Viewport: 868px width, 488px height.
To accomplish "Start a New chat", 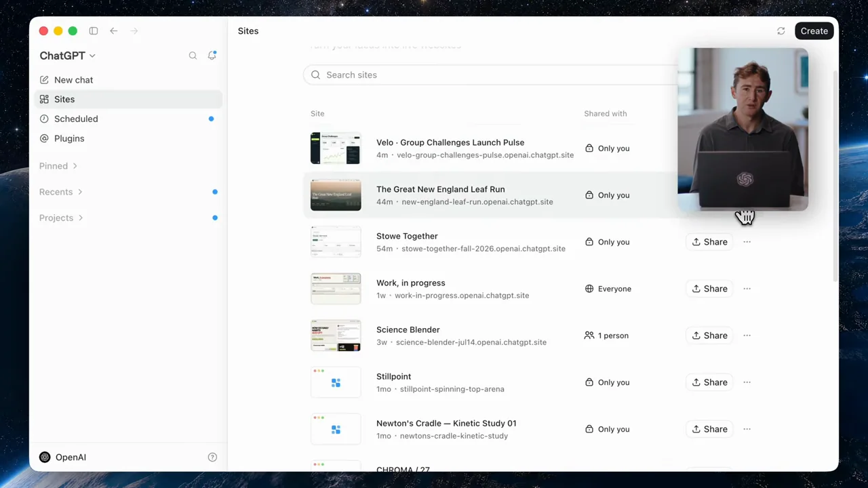I will point(128,80).
